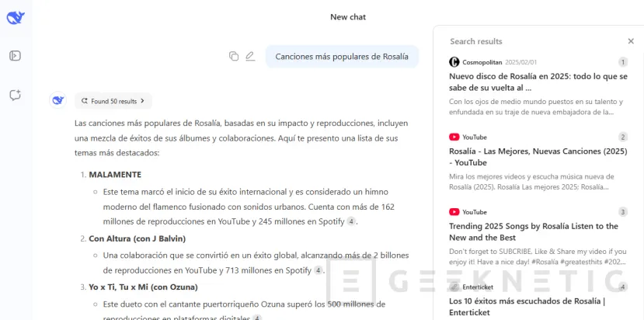
Task: Edit the user message with the pencil icon
Action: (250, 56)
